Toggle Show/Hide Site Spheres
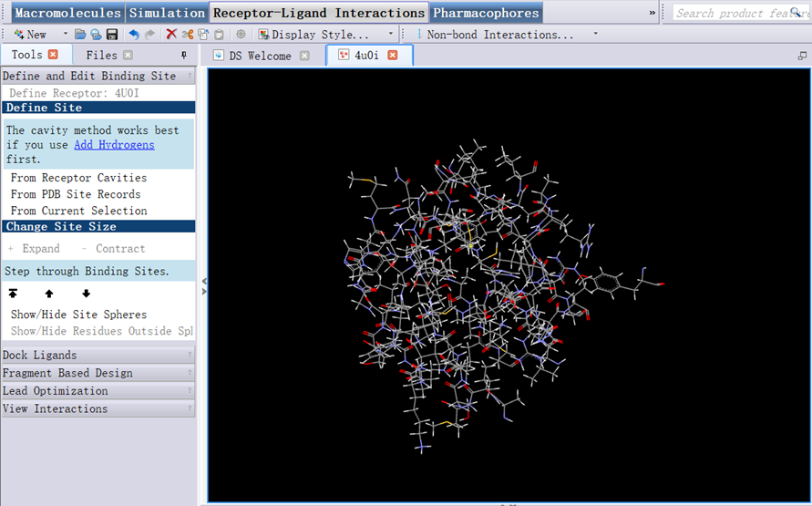The width and height of the screenshot is (812, 506). 78,315
